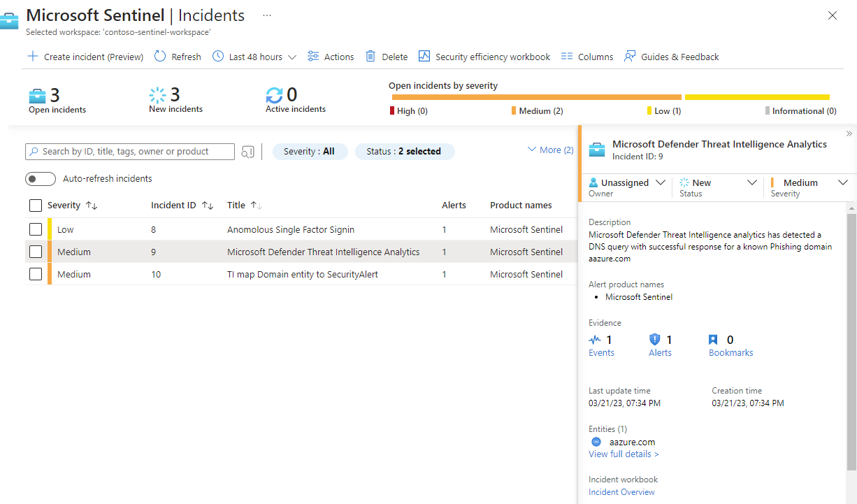Open Guides & Feedback

click(671, 57)
